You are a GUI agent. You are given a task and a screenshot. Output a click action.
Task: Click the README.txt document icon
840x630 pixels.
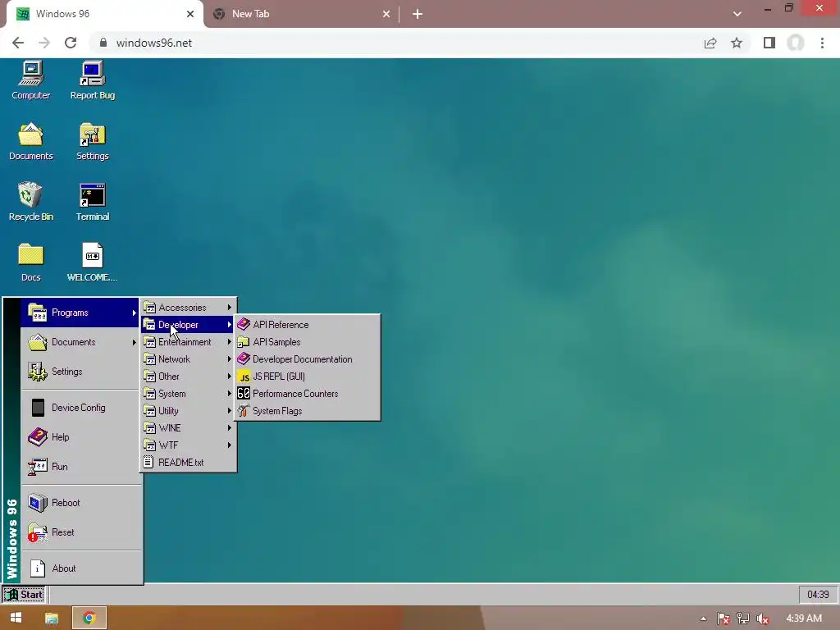point(149,463)
